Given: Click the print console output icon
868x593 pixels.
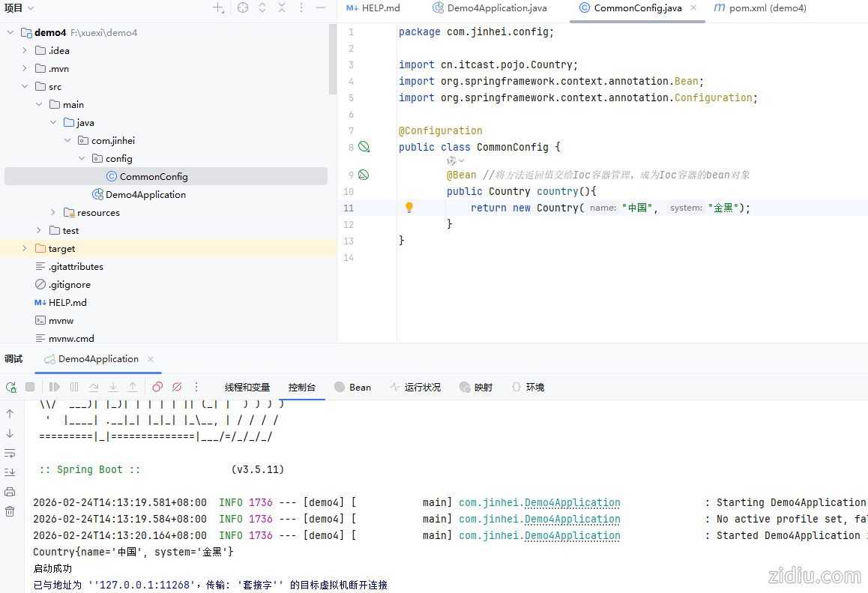Looking at the screenshot, I should tap(10, 492).
